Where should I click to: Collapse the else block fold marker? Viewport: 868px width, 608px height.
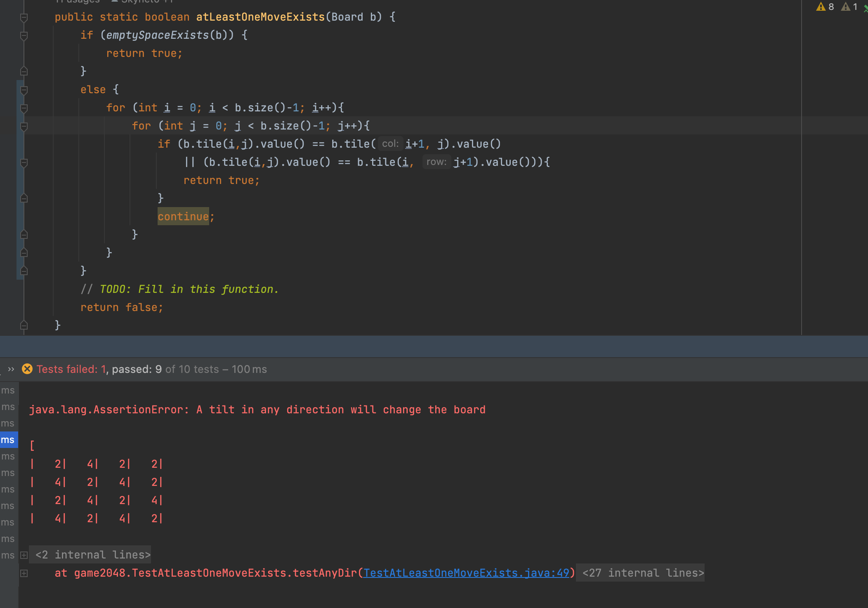(x=24, y=90)
